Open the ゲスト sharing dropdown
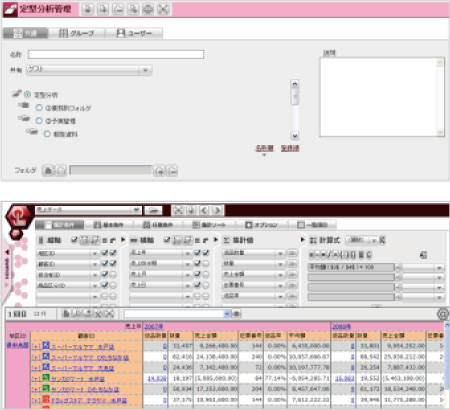The image size is (450, 410). pos(89,70)
